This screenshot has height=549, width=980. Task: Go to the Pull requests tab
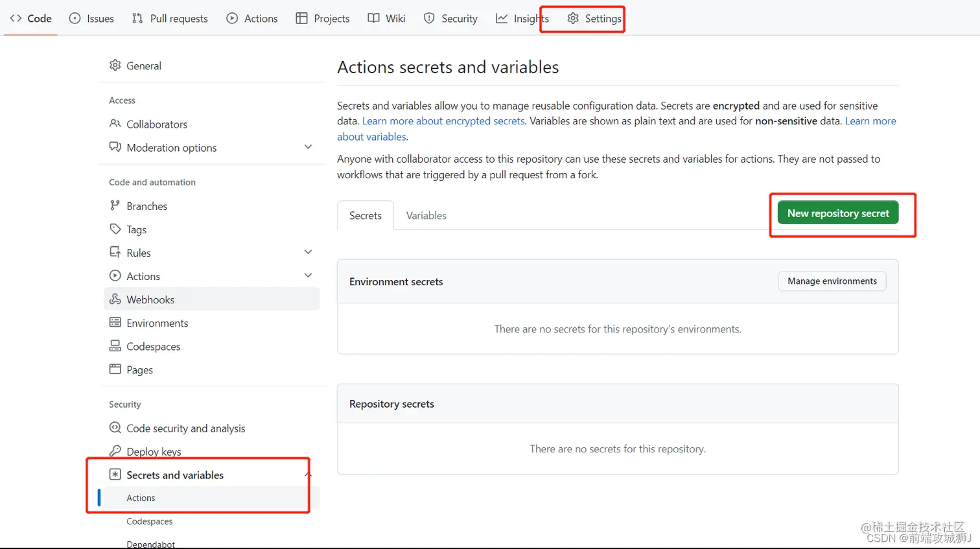[x=170, y=19]
